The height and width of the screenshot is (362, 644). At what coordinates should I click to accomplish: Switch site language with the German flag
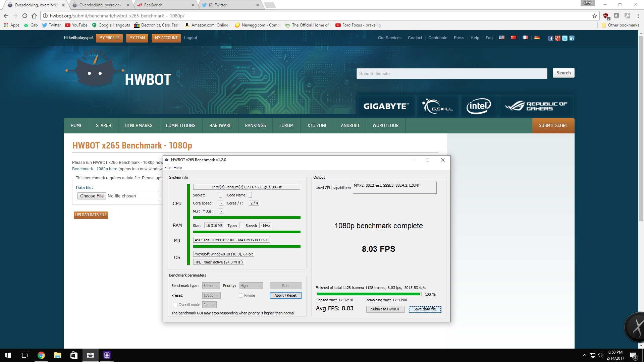point(537,38)
